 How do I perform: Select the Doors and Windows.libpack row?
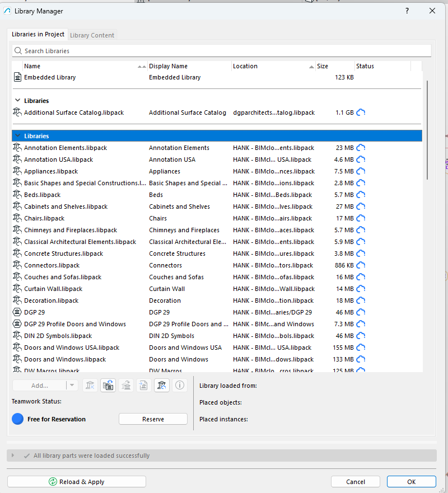[x=217, y=359]
